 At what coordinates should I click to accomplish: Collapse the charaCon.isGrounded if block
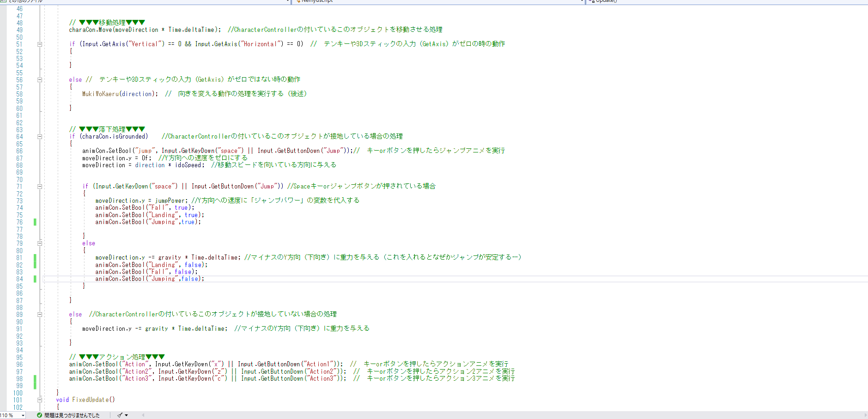(40, 136)
